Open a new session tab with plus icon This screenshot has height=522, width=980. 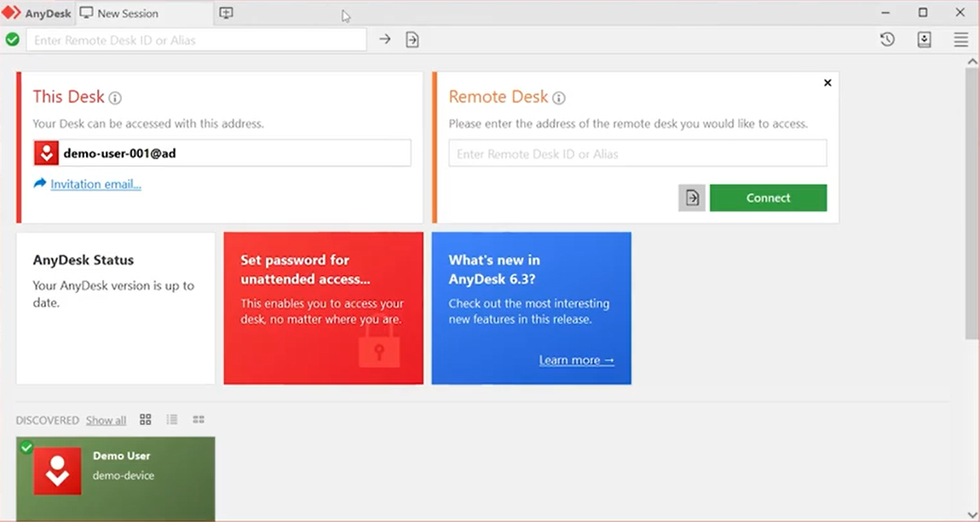[x=226, y=13]
